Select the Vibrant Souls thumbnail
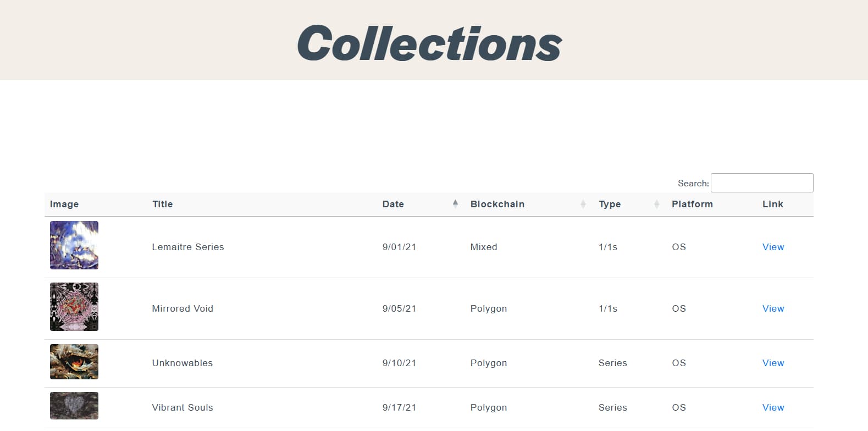 coord(74,406)
